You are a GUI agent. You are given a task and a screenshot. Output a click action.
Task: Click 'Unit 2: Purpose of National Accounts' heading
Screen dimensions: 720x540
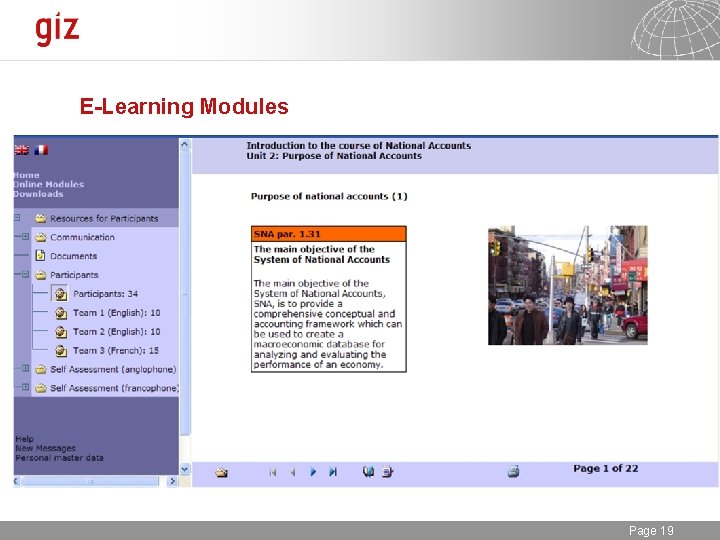tap(334, 156)
